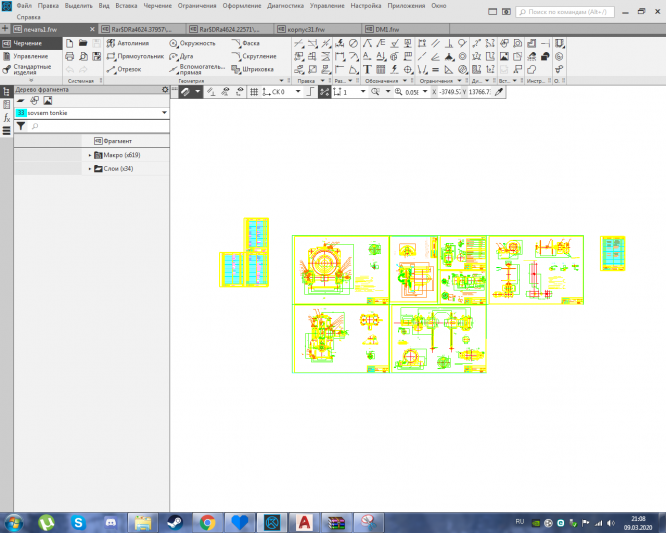Click the eyedropper icon on view toolbar
Image resolution: width=666 pixels, height=533 pixels.
499,92
